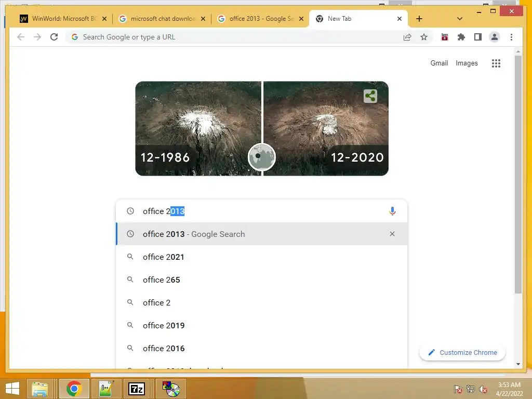The width and height of the screenshot is (532, 399).
Task: Open 7-Zip from taskbar
Action: pos(137,389)
